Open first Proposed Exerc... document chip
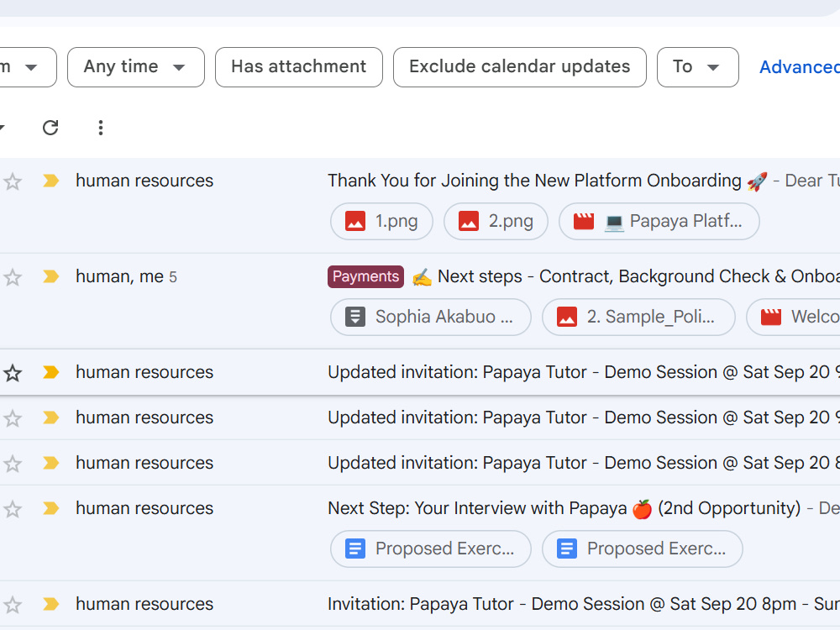 pos(431,549)
